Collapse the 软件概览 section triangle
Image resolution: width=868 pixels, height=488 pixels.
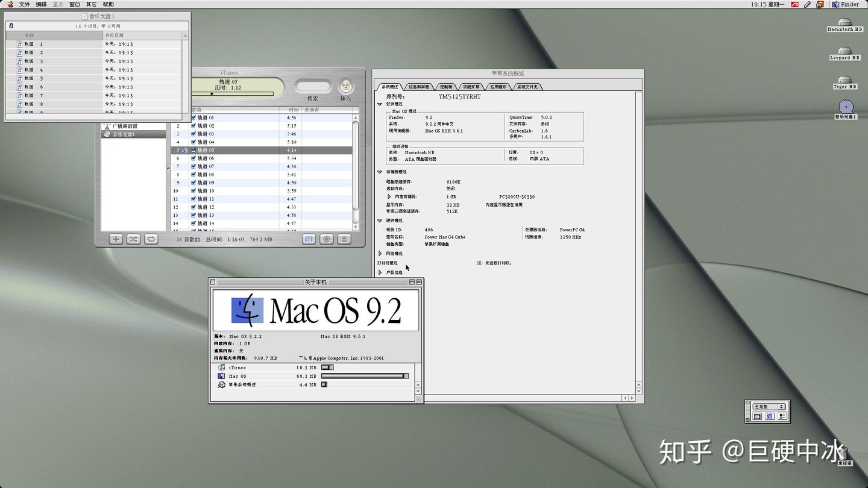pos(380,104)
